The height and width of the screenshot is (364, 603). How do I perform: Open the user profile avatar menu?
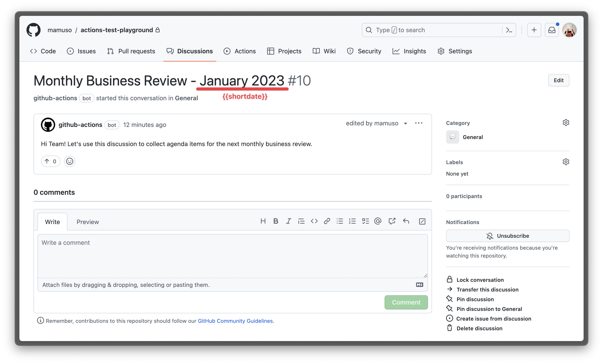coord(569,30)
